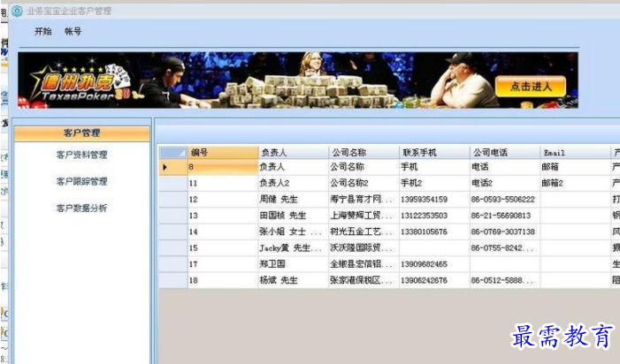This screenshot has width=620, height=364.
Task: Select cell with number 15
Action: (x=223, y=248)
